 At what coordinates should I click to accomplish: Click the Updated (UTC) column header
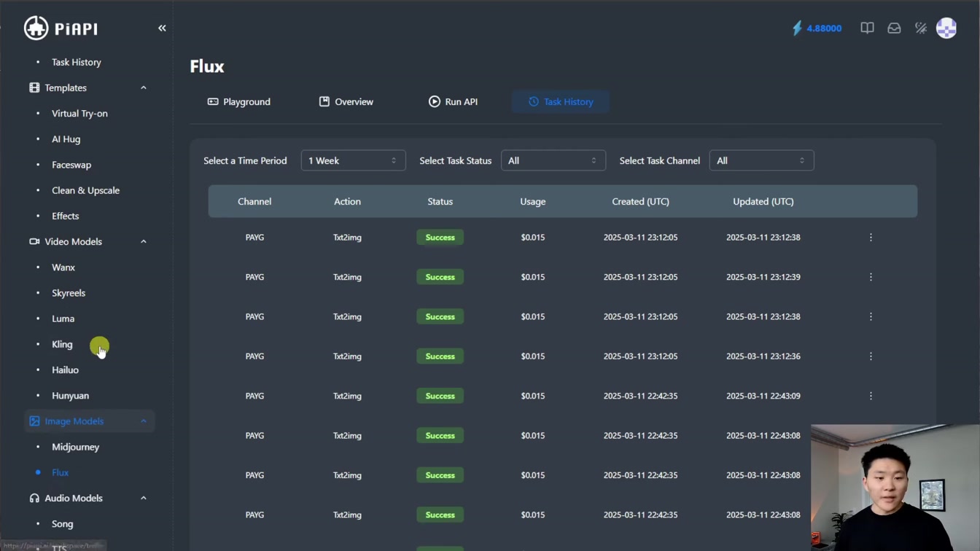[763, 201]
